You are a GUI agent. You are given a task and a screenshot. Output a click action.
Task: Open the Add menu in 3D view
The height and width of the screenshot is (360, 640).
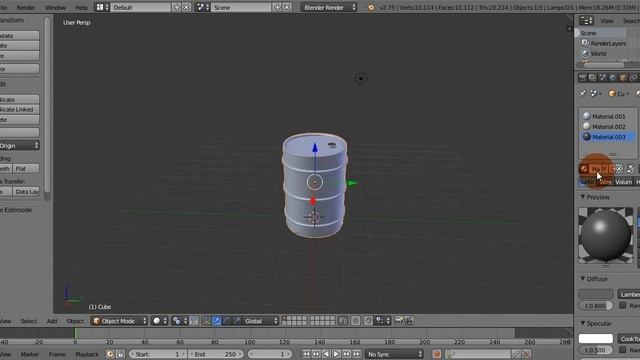(x=52, y=321)
